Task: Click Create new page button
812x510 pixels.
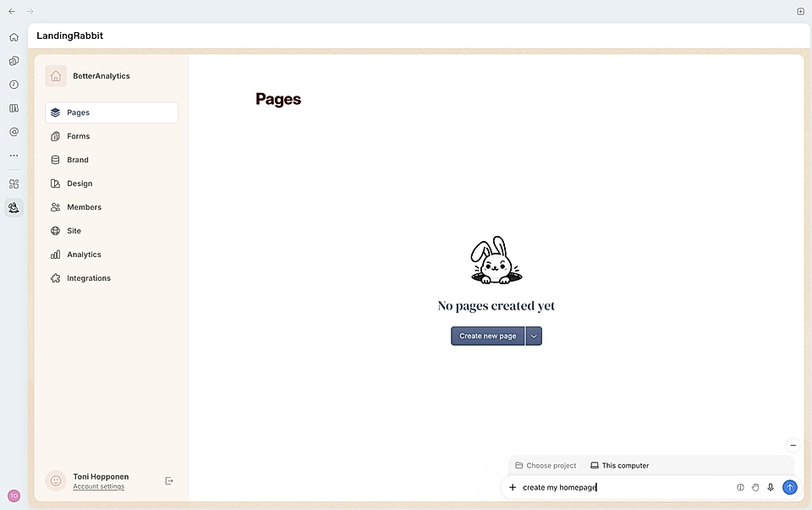Action: [x=488, y=336]
